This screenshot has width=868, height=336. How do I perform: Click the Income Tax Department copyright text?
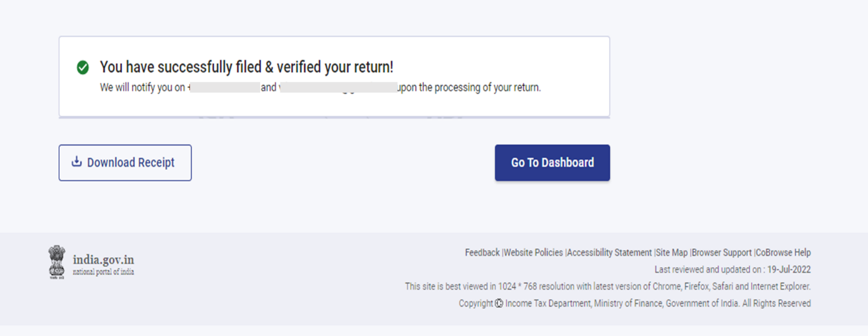[658, 304]
